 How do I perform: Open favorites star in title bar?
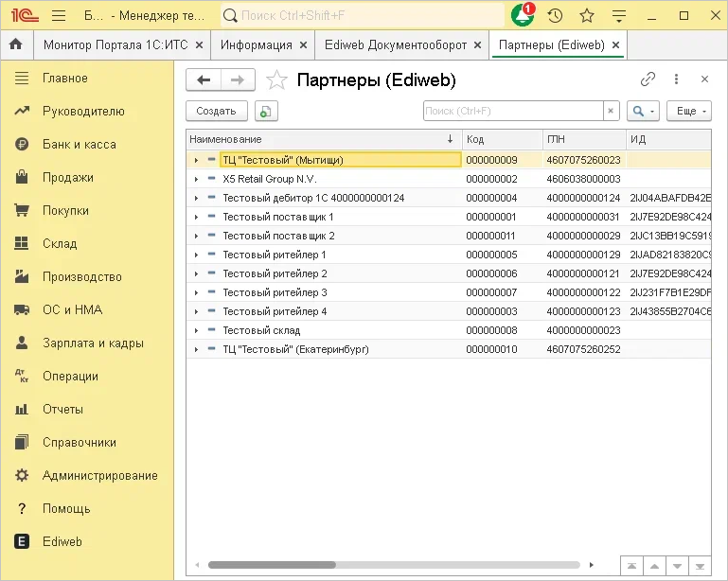pos(587,16)
